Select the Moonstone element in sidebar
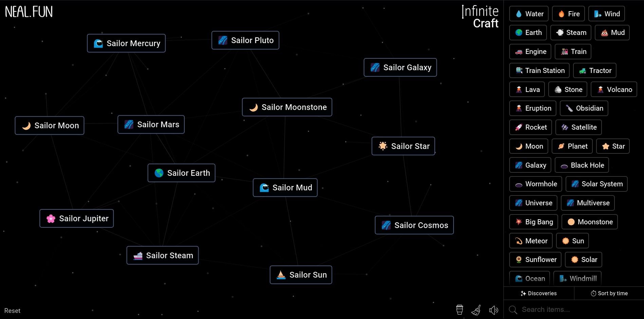Screen dimensions: 644x319 point(590,222)
